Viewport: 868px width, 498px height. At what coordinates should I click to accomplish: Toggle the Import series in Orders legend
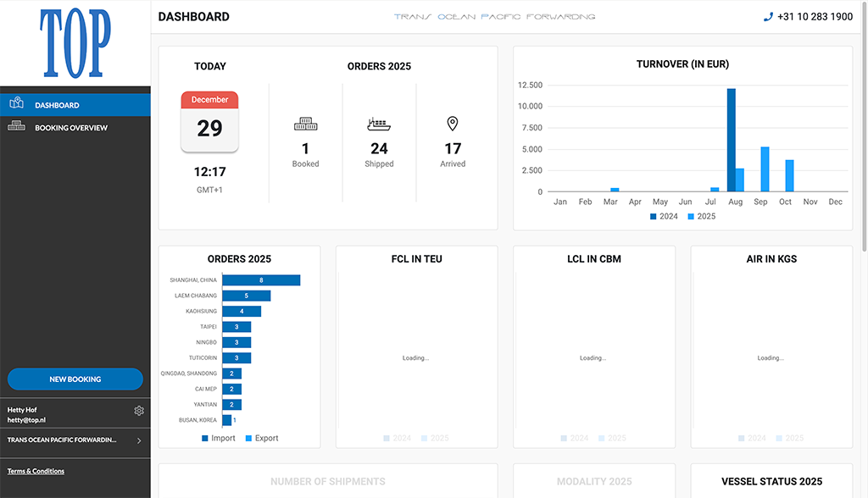point(218,438)
